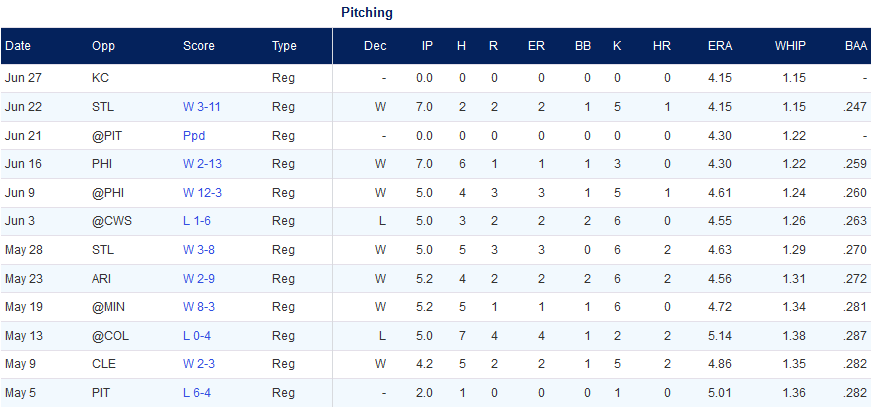
Task: Open the May 5 L 6-4 score link
Action: tap(197, 393)
